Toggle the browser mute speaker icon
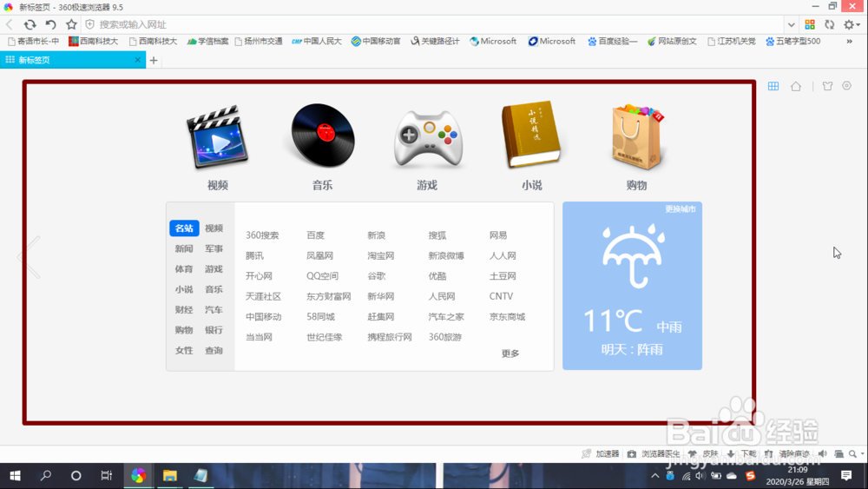 tap(823, 454)
